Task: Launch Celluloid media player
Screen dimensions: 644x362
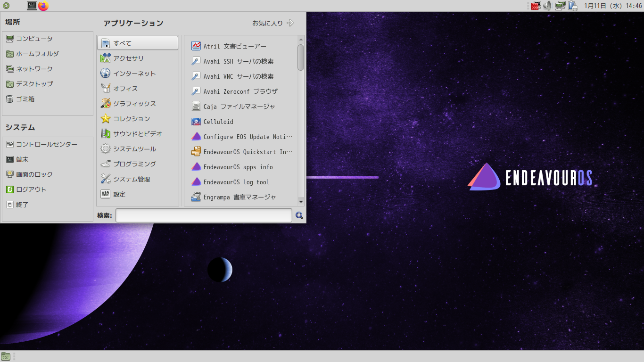Action: pyautogui.click(x=241, y=122)
